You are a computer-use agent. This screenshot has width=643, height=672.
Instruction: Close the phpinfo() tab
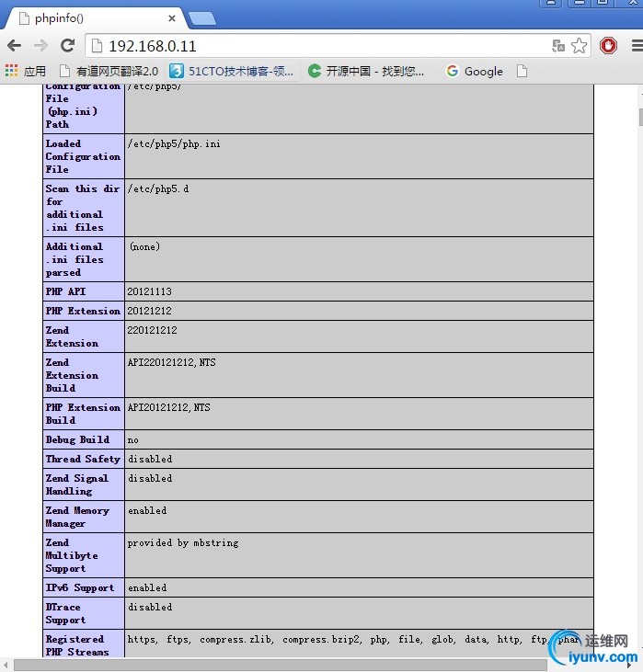point(172,18)
